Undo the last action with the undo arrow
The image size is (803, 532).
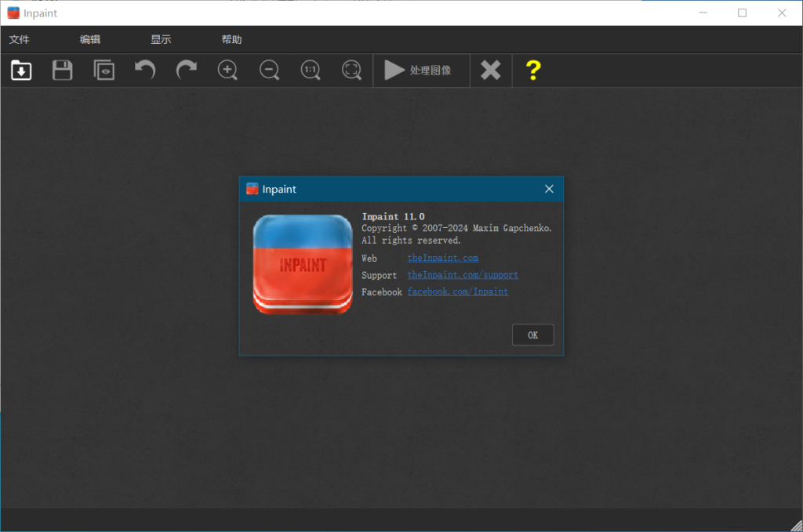[x=145, y=70]
